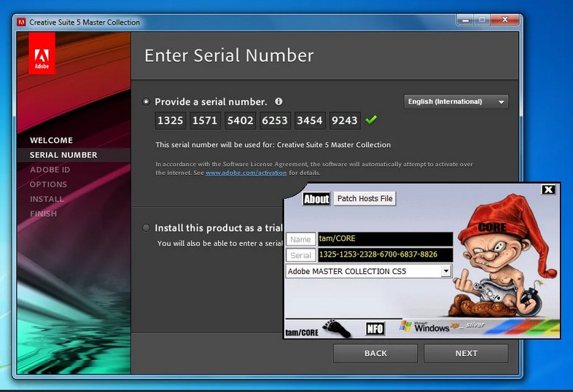
Task: Click the serial field containing 1571
Action: (205, 120)
